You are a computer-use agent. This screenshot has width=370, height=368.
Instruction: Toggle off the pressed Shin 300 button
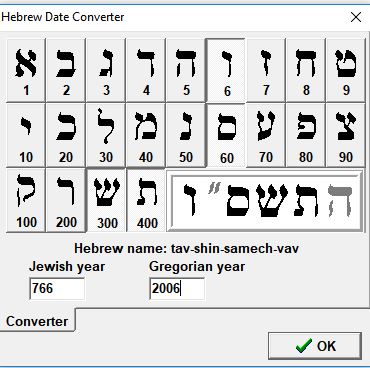106,200
